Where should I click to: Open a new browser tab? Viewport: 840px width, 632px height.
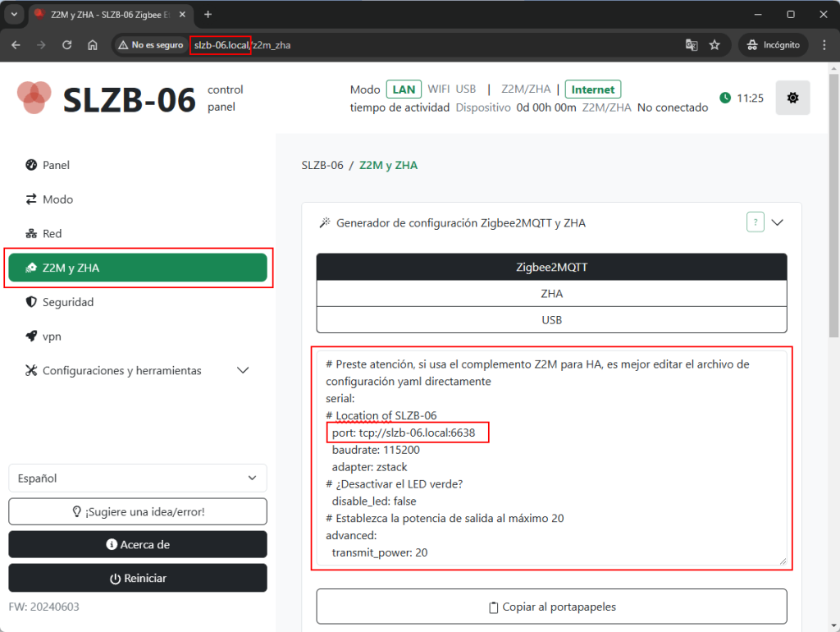pyautogui.click(x=208, y=15)
